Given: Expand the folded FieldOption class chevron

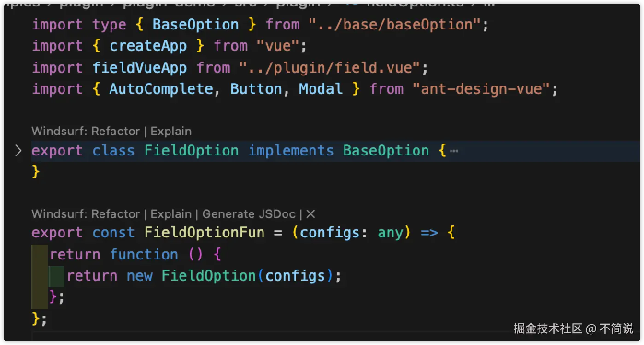Looking at the screenshot, I should [x=18, y=150].
